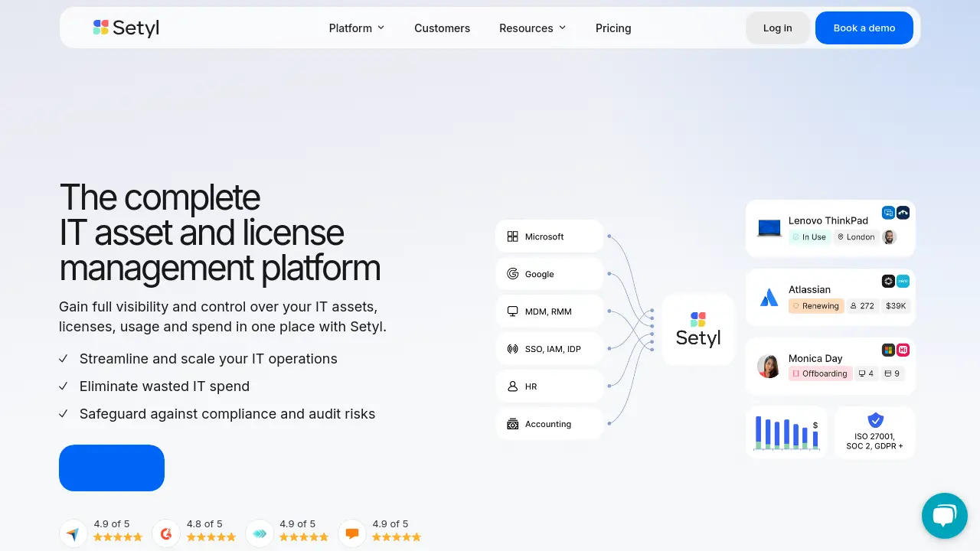
Task: Click the Atlassian logo icon
Action: click(x=769, y=298)
